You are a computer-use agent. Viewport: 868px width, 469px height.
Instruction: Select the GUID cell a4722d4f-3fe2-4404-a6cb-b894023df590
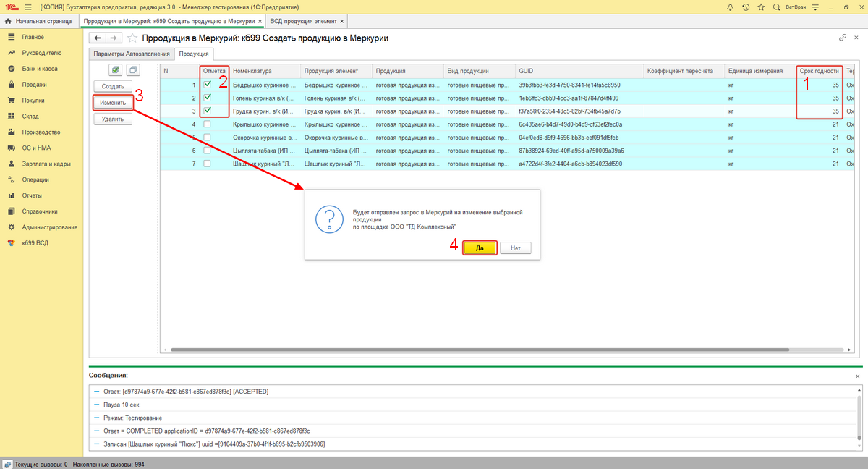coord(580,164)
